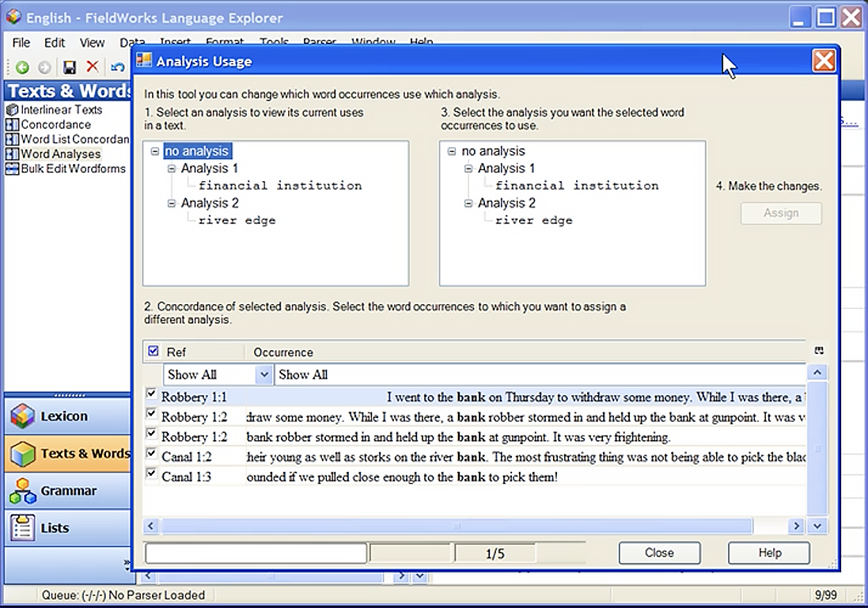868x608 pixels.
Task: Open the Lists area icon
Action: pyautogui.click(x=23, y=528)
